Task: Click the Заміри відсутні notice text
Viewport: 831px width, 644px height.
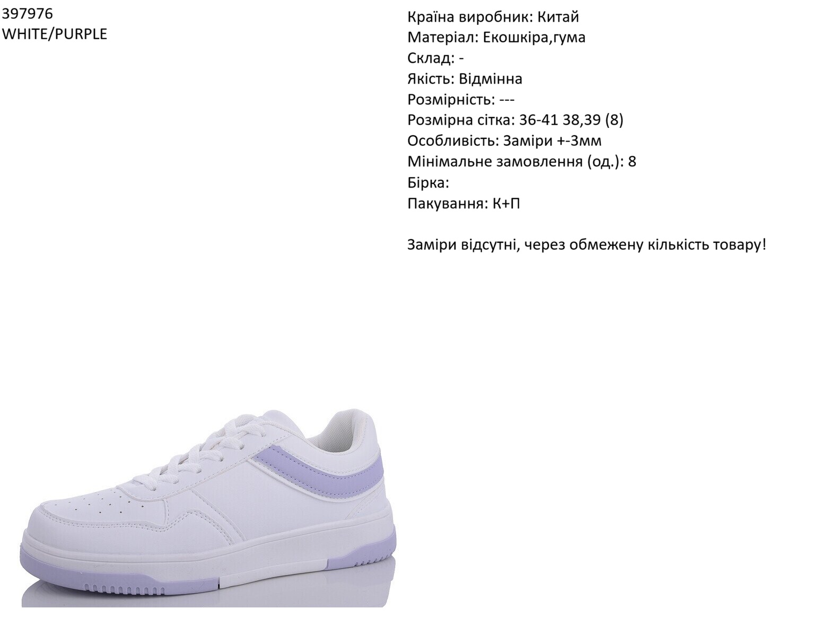Action: point(587,245)
